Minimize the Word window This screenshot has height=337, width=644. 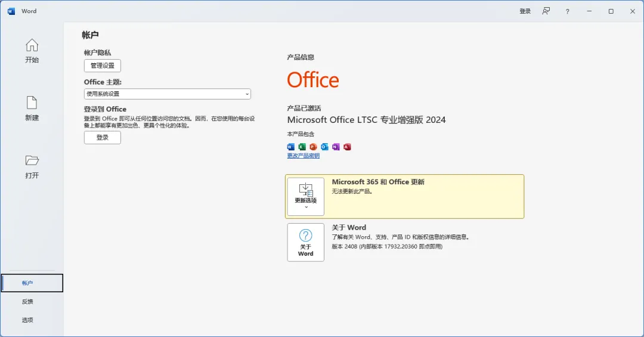pos(589,11)
